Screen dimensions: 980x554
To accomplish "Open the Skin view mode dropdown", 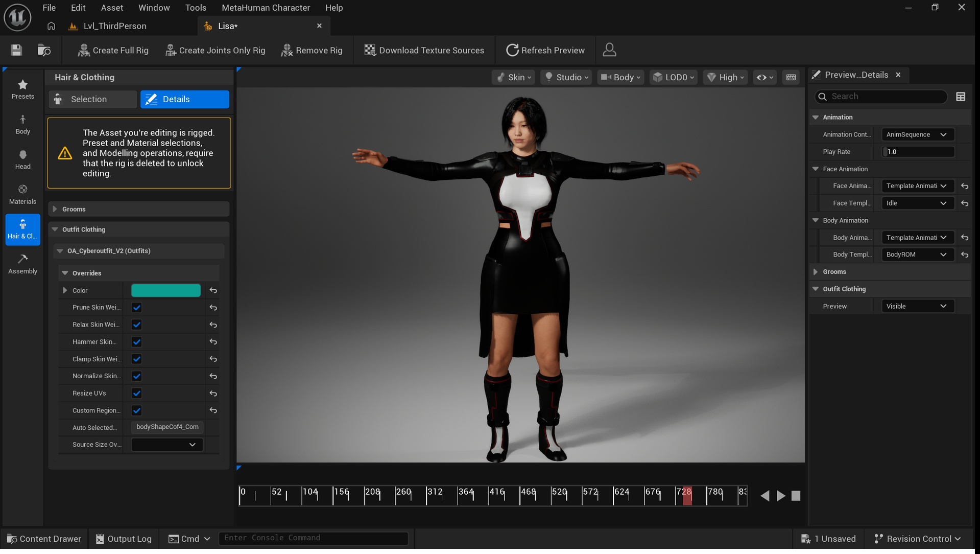I will pyautogui.click(x=513, y=77).
